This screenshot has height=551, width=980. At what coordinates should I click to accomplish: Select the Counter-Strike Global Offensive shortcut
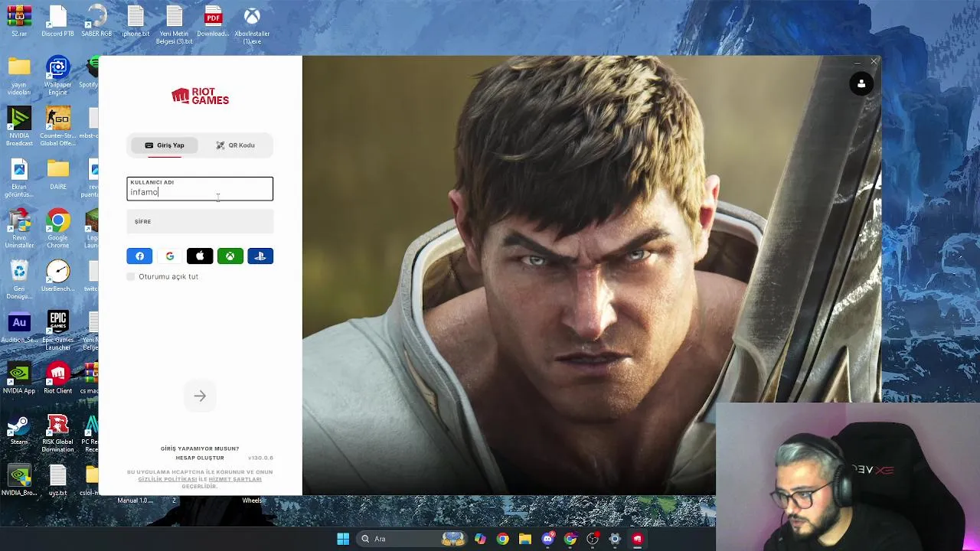(58, 127)
